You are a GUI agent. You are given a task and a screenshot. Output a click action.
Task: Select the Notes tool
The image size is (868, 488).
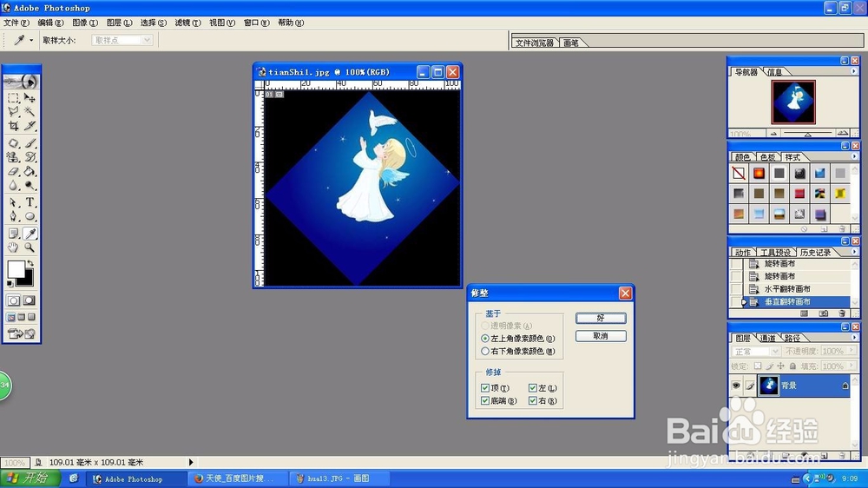point(13,234)
